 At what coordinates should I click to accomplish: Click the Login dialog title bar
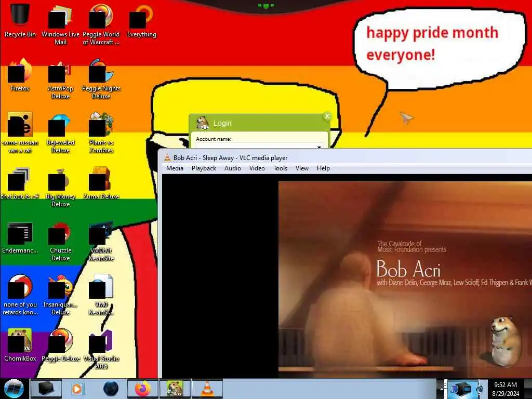[260, 123]
